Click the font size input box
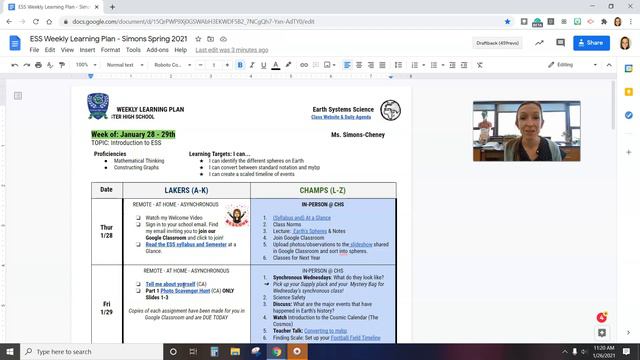The image size is (640, 360). click(213, 65)
